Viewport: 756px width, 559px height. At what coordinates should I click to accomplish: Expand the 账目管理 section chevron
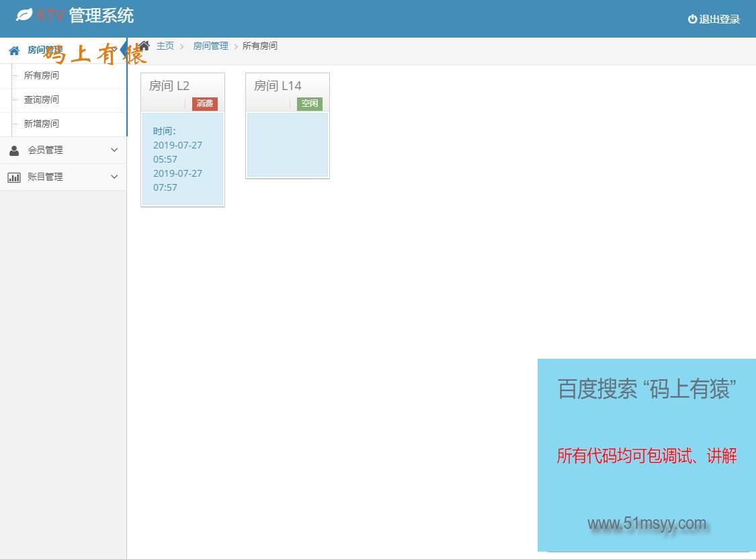tap(114, 177)
